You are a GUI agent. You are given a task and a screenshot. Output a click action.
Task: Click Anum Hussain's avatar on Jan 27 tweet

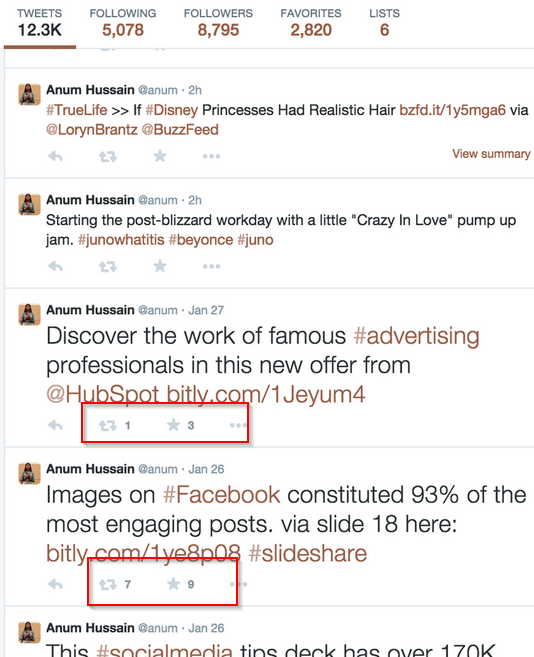pyautogui.click(x=29, y=314)
